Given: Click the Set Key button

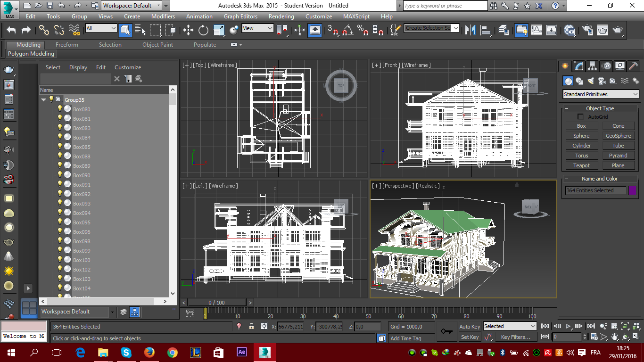Looking at the screenshot, I should [470, 337].
